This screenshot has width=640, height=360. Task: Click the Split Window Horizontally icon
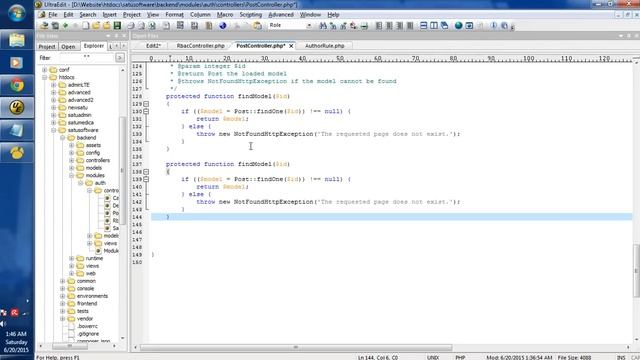coord(424,26)
